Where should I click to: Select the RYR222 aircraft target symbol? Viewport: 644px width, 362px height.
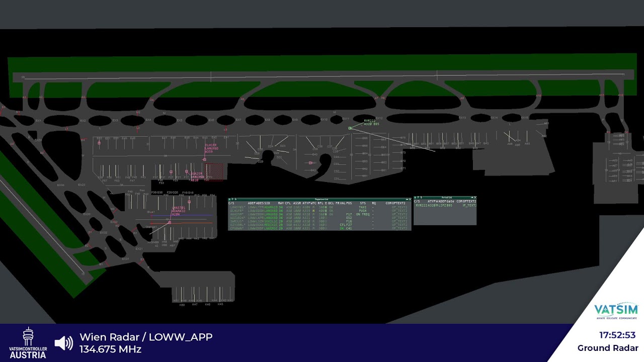[350, 128]
